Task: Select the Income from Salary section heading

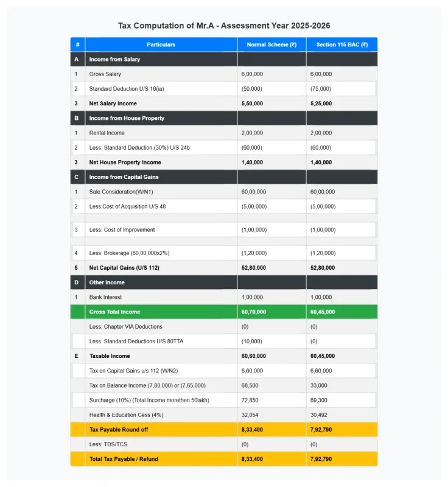Action: [x=114, y=60]
